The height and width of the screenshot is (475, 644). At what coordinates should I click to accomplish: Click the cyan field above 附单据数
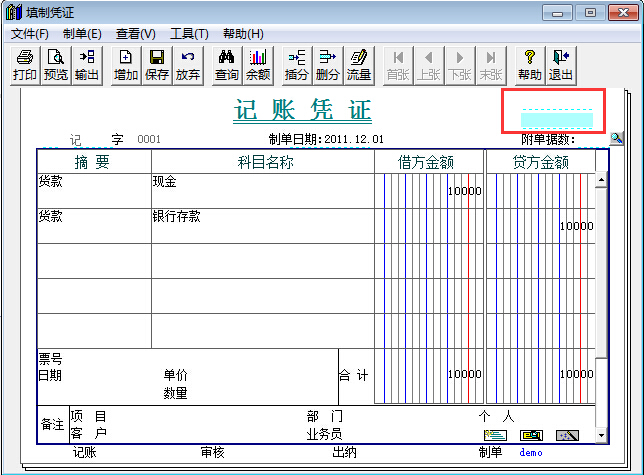tap(557, 121)
